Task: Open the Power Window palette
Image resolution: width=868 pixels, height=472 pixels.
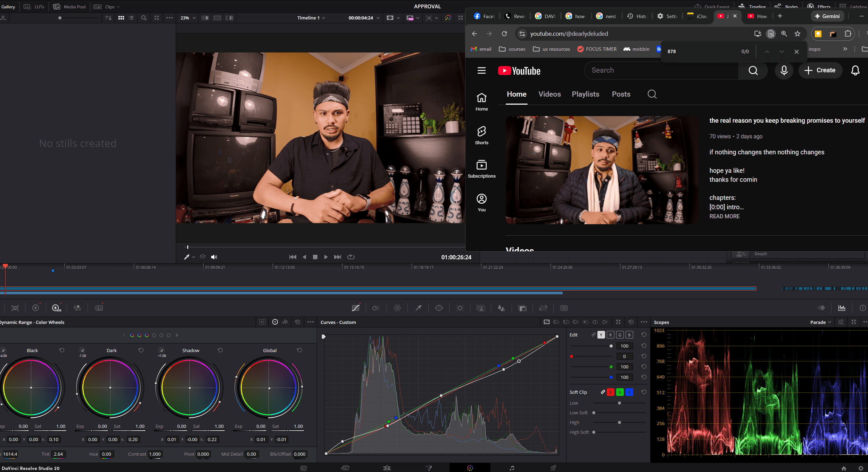Action: pyautogui.click(x=439, y=308)
